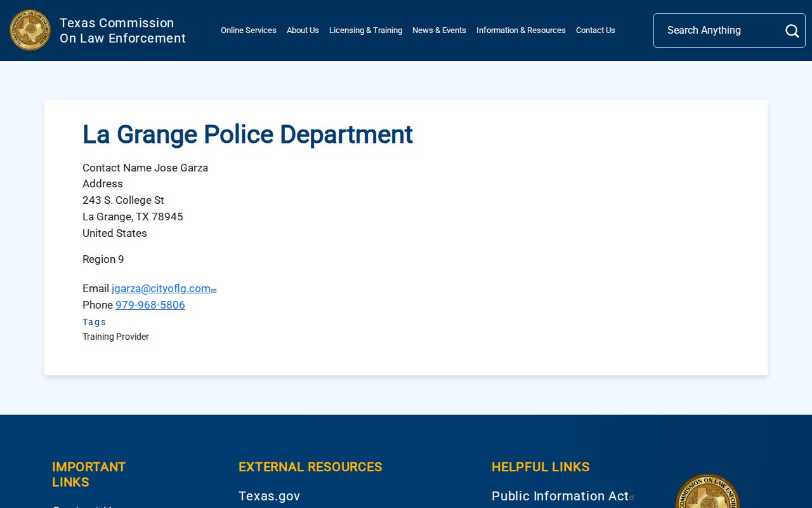The height and width of the screenshot is (508, 812).
Task: Click the Training Provider tag
Action: pyautogui.click(x=115, y=337)
